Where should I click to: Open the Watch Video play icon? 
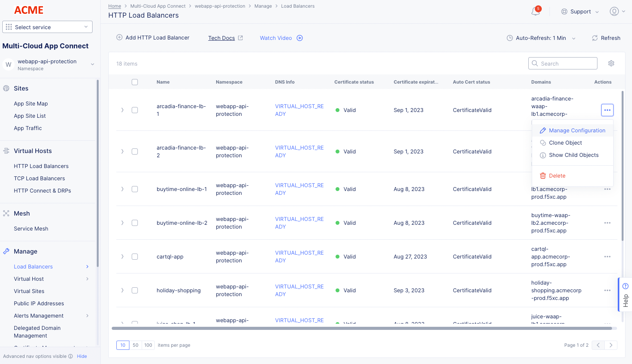[x=299, y=38]
